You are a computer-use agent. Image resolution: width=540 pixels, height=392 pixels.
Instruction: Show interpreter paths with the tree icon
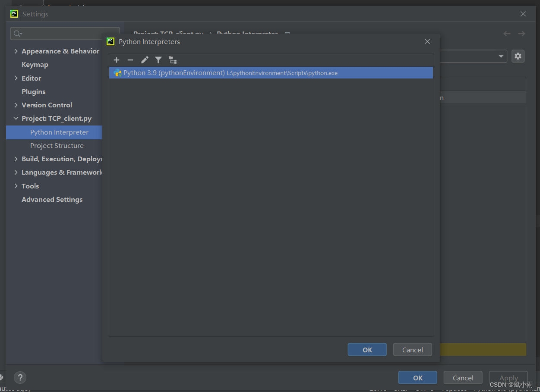pyautogui.click(x=173, y=60)
